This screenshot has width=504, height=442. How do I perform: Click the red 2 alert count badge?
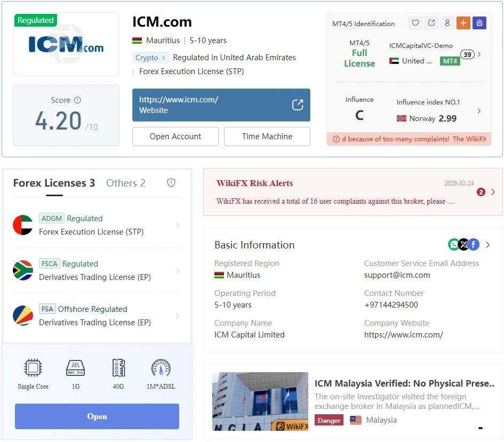[x=481, y=192]
